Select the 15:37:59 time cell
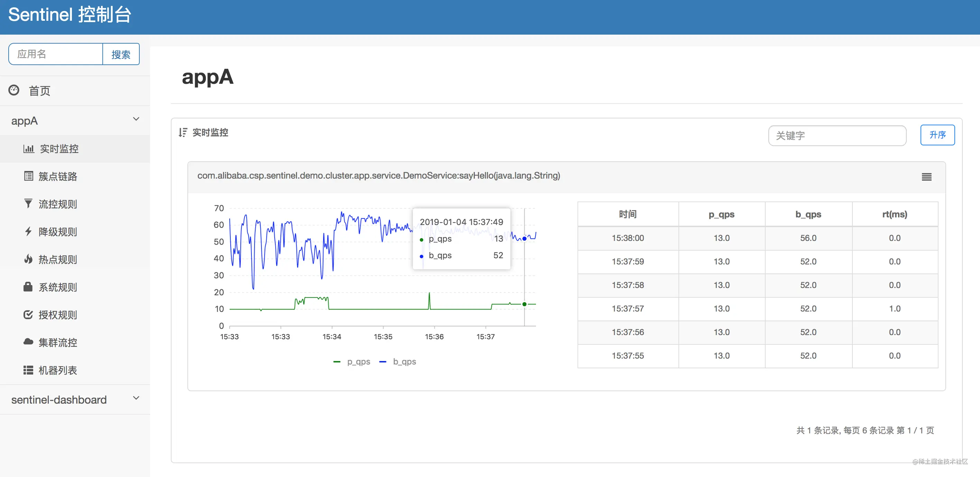 coord(628,262)
